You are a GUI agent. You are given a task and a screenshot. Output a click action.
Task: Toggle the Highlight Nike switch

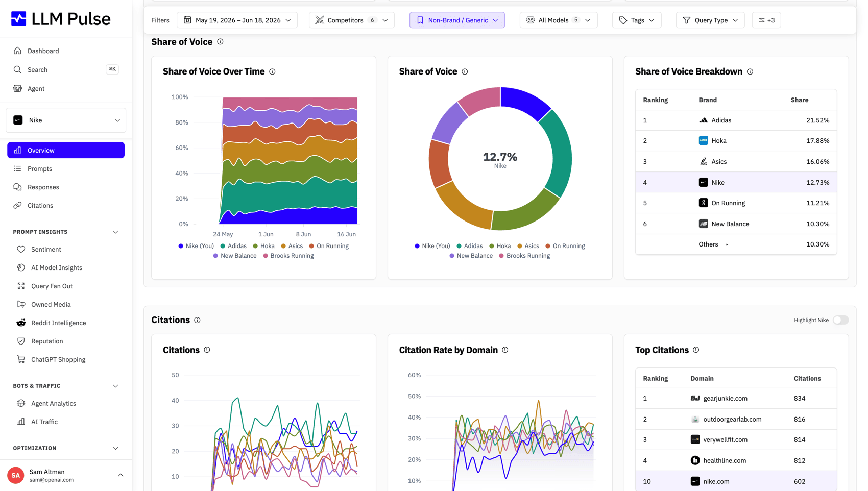[x=840, y=320]
